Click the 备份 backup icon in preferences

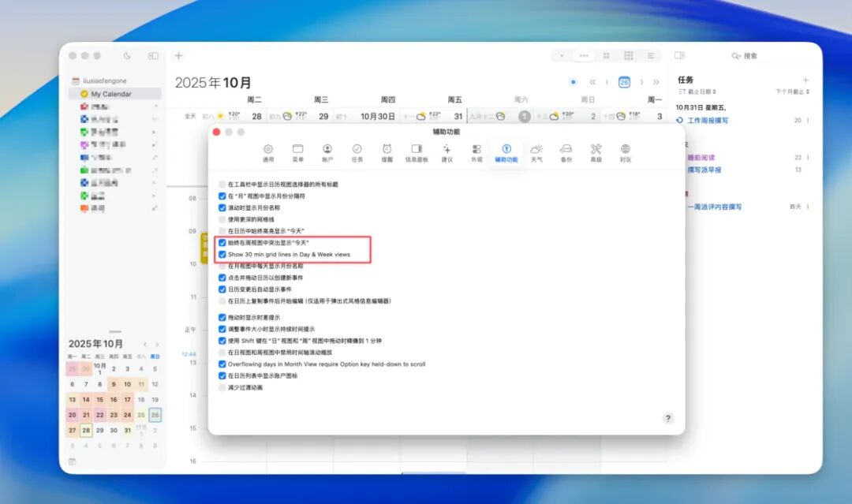(x=566, y=149)
